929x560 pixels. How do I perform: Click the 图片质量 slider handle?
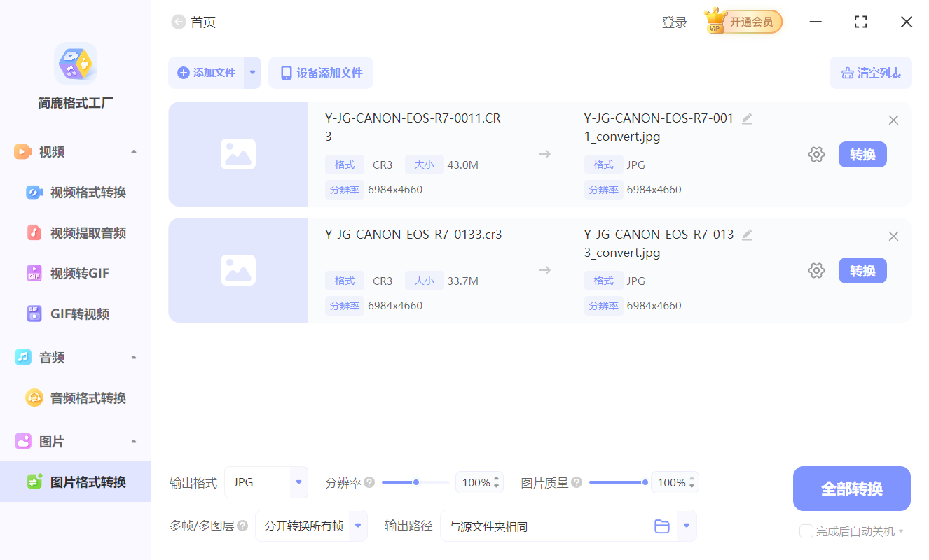[645, 482]
